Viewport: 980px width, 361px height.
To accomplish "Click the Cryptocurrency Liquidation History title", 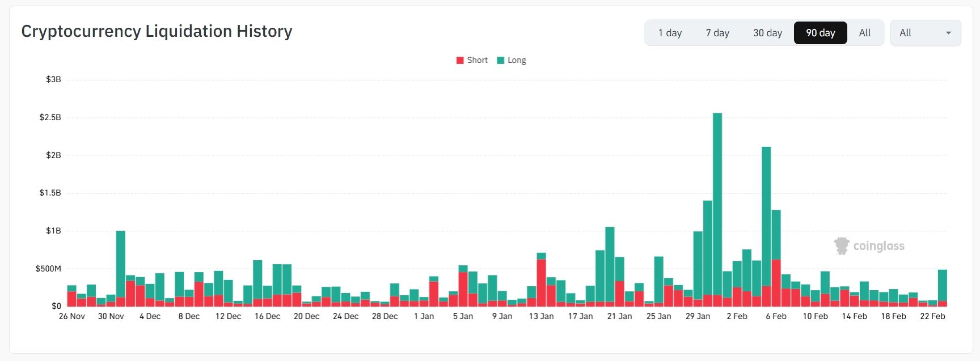I will tap(157, 31).
